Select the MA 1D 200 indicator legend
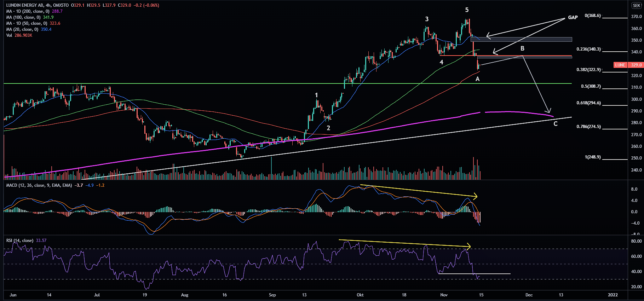The width and height of the screenshot is (644, 301). [28, 11]
